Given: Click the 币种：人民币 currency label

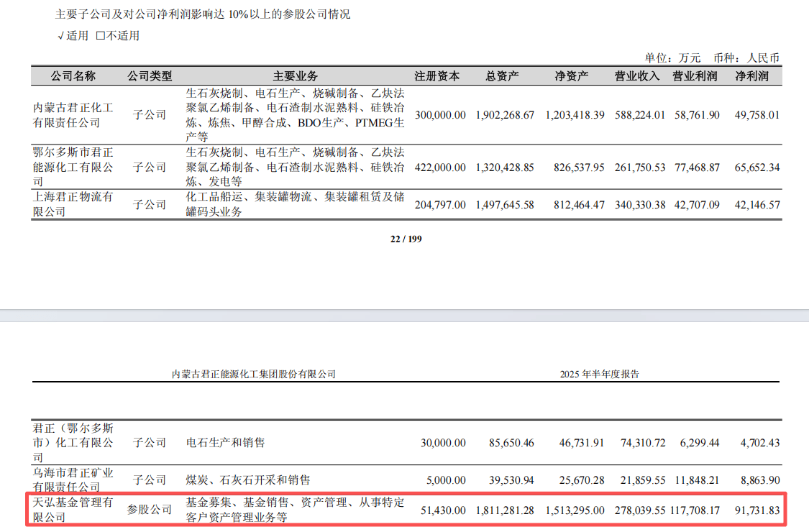Looking at the screenshot, I should 746,58.
